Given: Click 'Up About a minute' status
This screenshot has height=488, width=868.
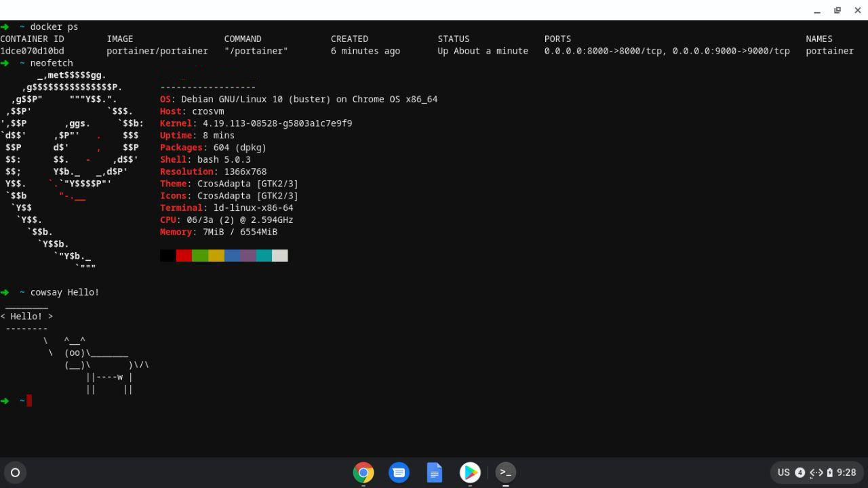Looking at the screenshot, I should point(483,51).
